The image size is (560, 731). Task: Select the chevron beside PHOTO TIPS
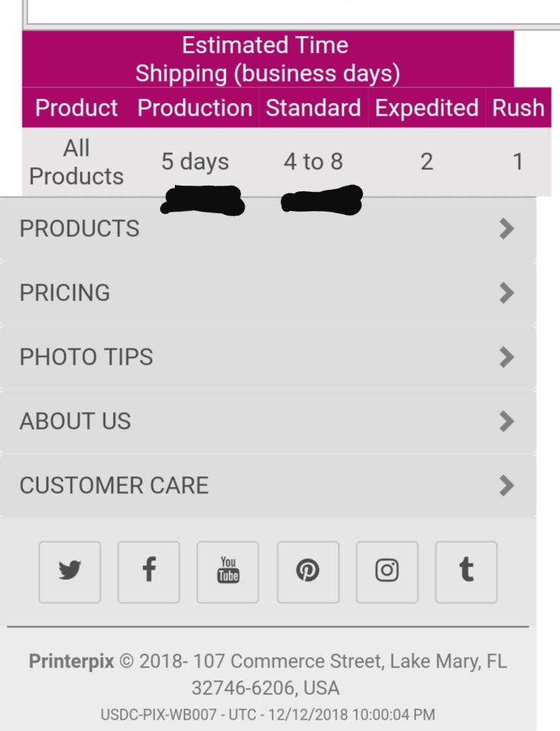point(506,357)
